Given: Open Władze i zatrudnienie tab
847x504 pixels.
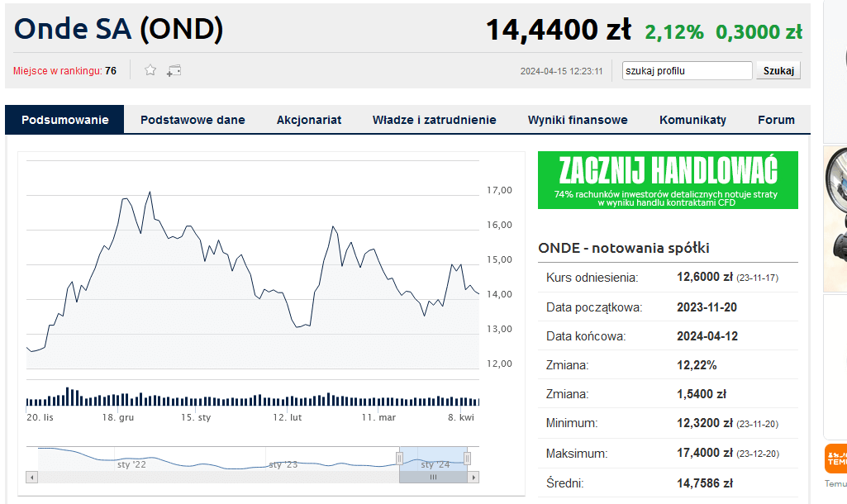Looking at the screenshot, I should [434, 120].
